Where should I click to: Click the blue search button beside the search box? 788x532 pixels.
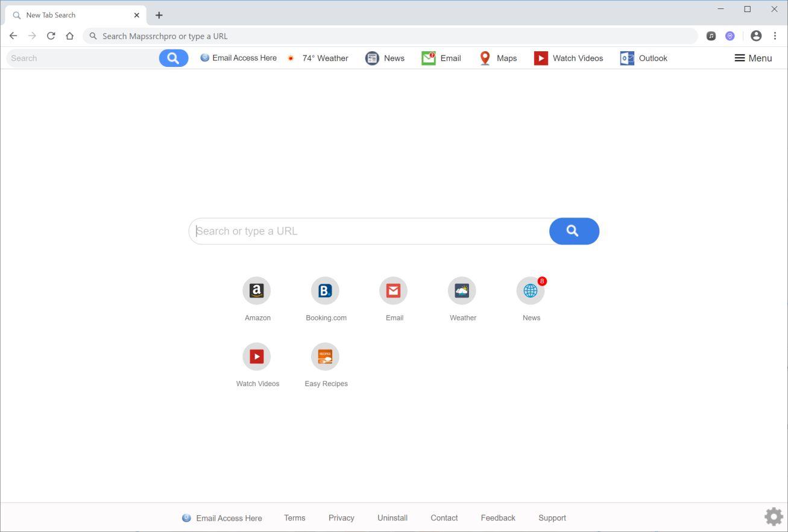tap(573, 231)
